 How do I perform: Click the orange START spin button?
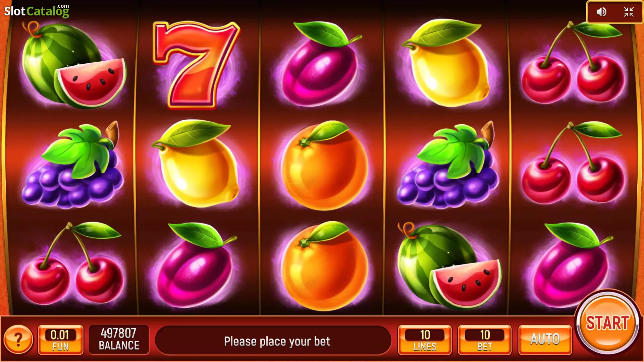coord(607,323)
